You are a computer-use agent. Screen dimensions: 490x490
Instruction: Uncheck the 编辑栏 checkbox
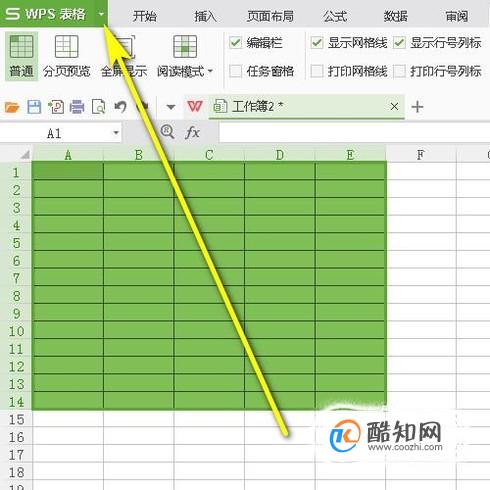(235, 43)
